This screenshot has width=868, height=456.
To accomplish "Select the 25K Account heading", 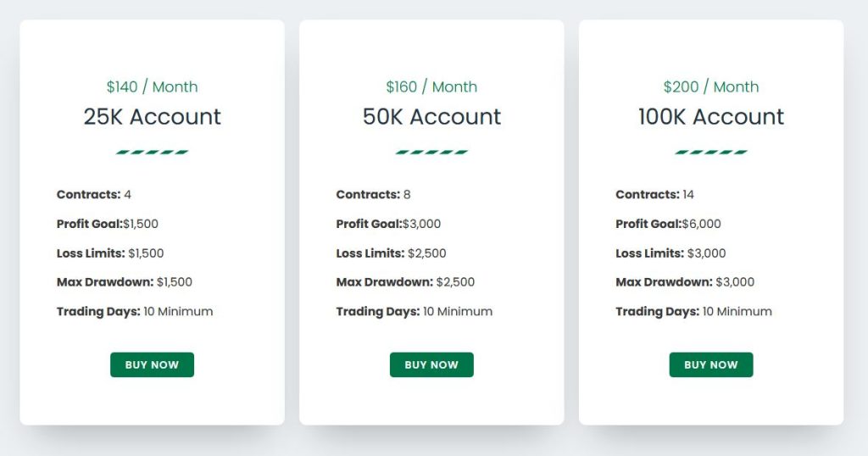I will point(153,117).
